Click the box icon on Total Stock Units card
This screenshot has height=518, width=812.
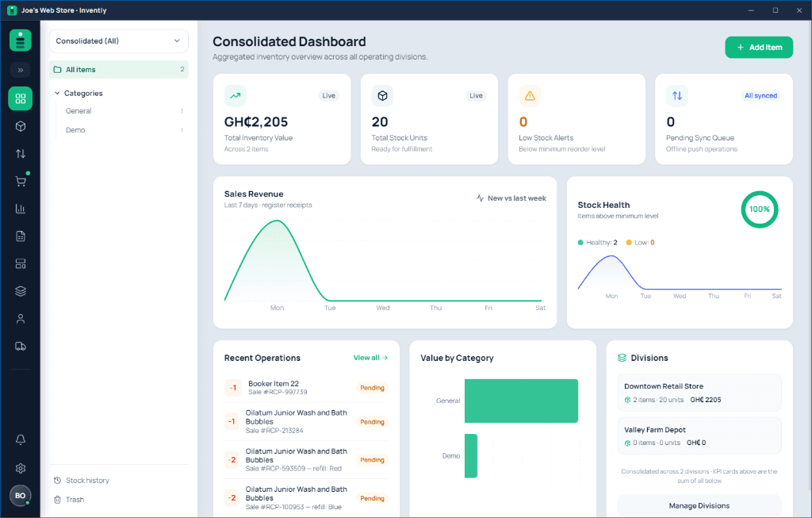click(383, 96)
